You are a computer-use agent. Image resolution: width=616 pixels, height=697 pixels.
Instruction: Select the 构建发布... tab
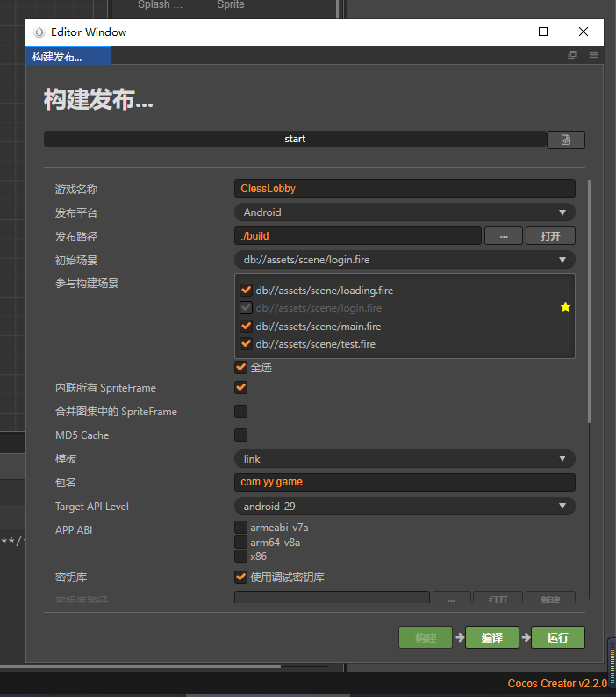click(68, 56)
